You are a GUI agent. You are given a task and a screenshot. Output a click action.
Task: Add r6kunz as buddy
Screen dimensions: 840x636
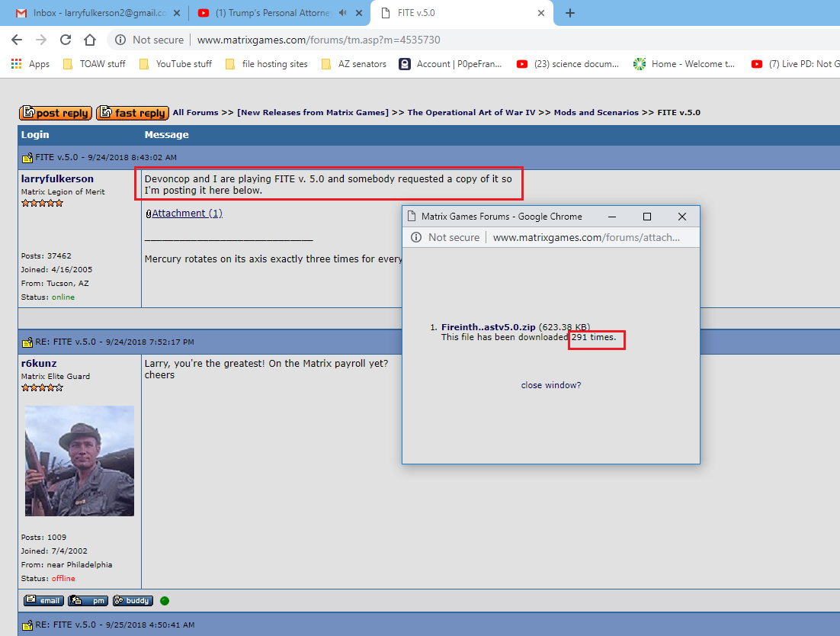point(133,601)
